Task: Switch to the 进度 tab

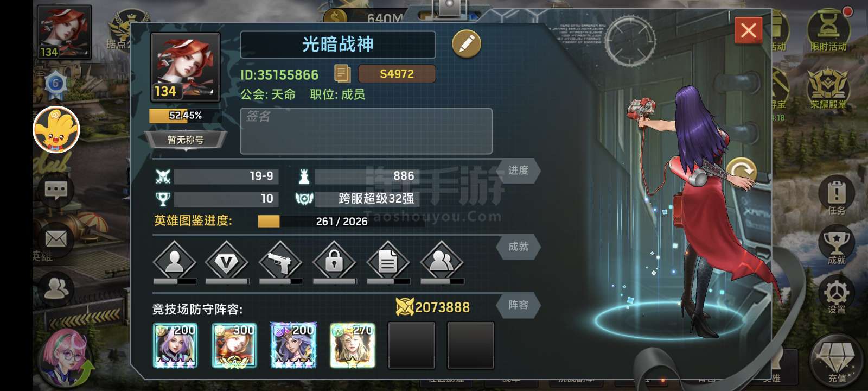Action: [518, 171]
